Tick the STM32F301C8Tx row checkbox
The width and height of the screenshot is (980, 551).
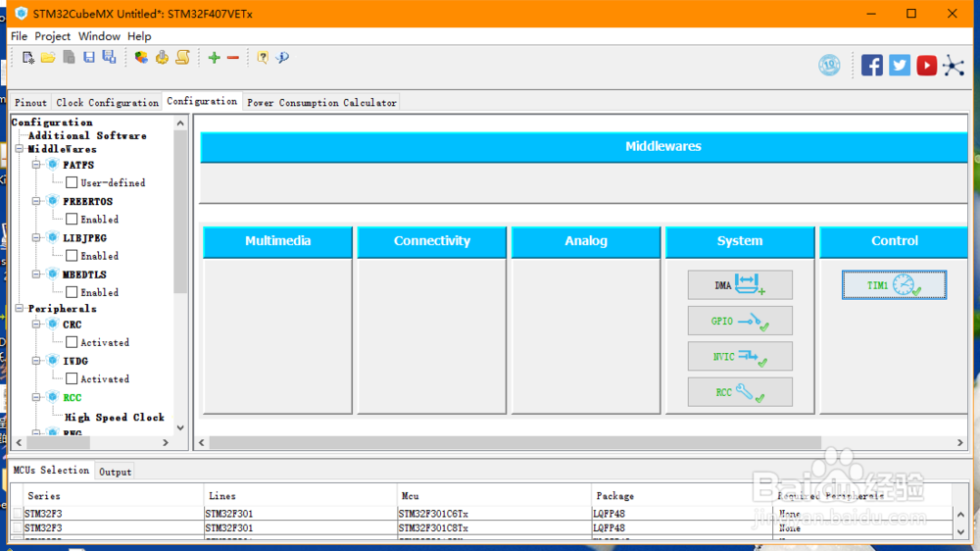coord(17,527)
